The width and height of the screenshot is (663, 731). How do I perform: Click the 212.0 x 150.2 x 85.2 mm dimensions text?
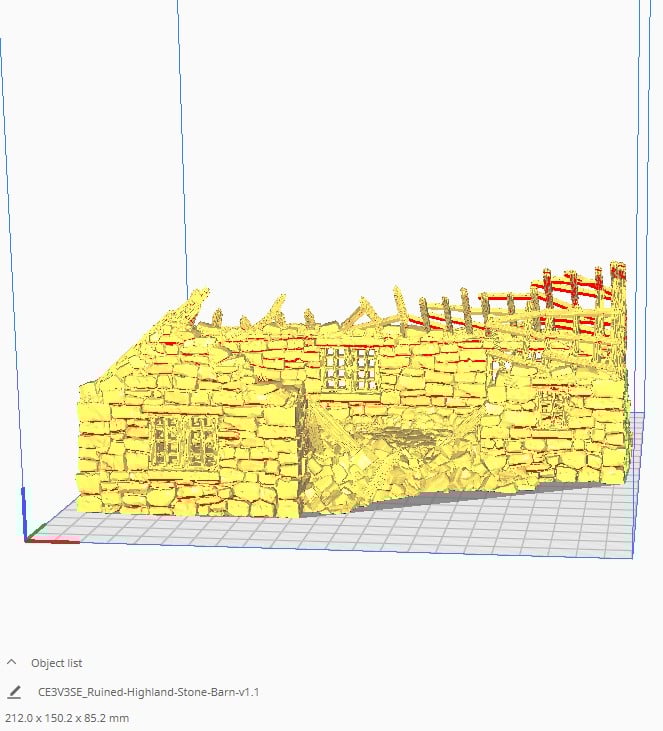point(67,718)
